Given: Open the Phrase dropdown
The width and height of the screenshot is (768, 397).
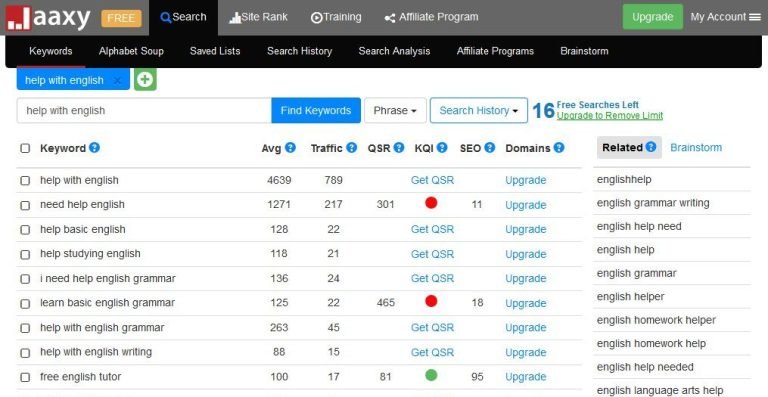Looking at the screenshot, I should (395, 111).
